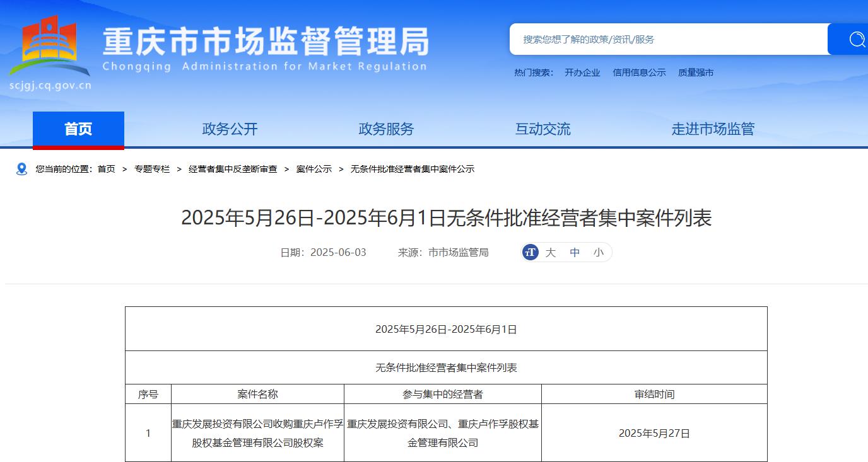Expand the 互动交流 navigation menu
The width and height of the screenshot is (868, 462).
[x=542, y=129]
